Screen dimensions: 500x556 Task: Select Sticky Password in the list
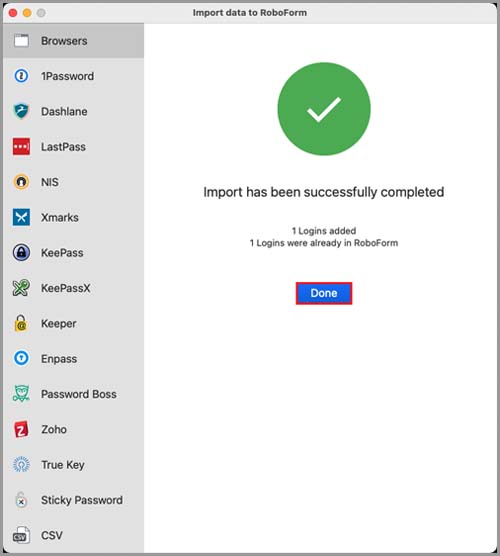(73, 500)
